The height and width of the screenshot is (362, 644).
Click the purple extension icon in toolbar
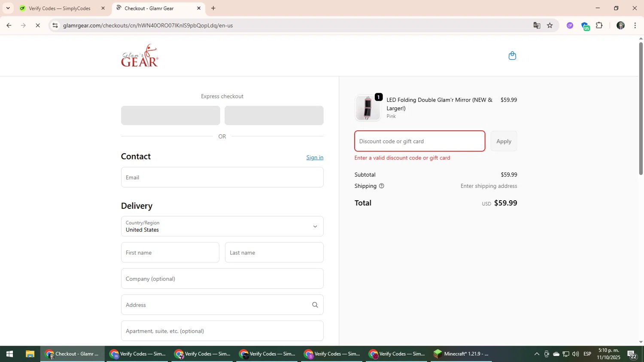(x=570, y=25)
